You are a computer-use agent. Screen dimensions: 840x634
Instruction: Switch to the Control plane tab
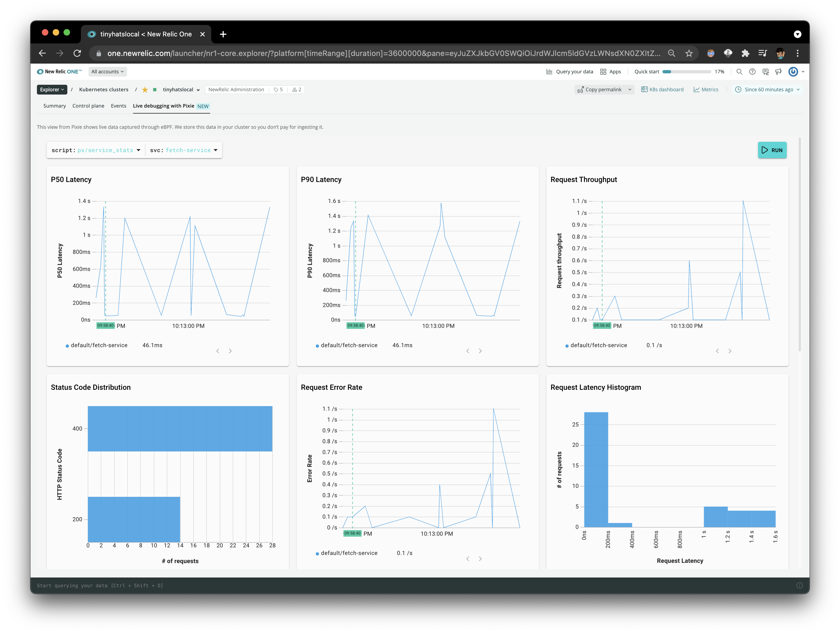(x=88, y=106)
